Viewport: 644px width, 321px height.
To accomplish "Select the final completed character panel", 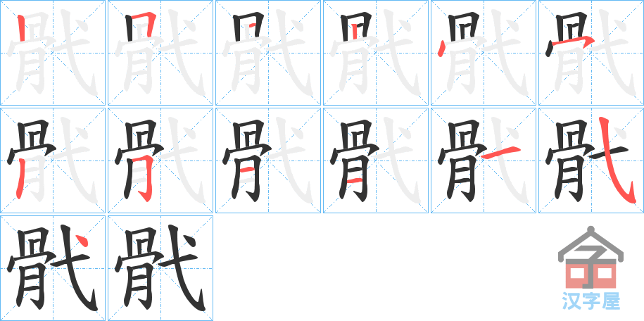I will 160,268.
